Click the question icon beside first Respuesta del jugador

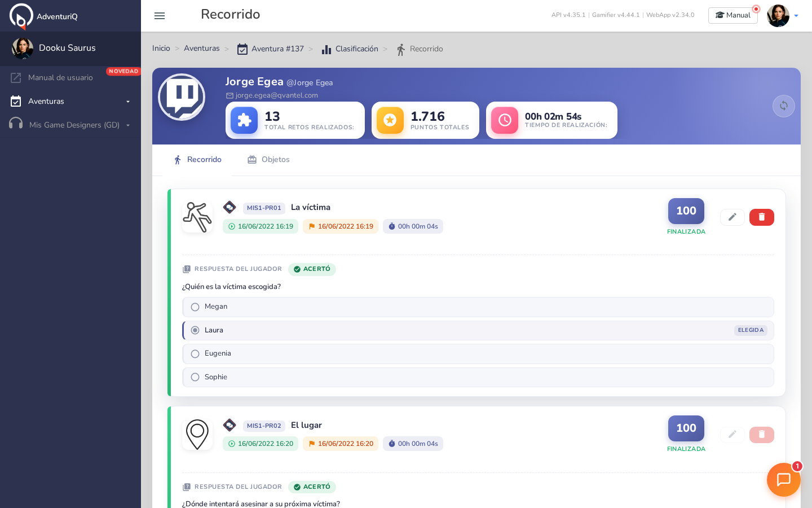click(187, 270)
